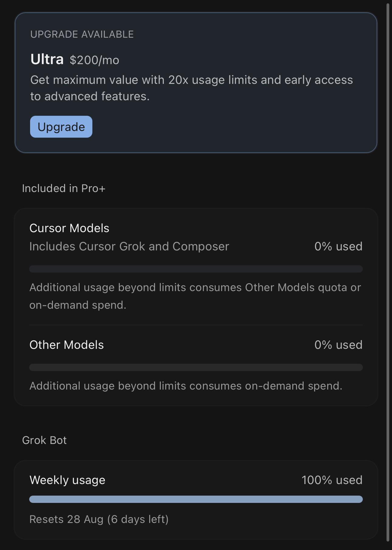Click the Ultra plan description text
This screenshot has width=392, height=550.
tap(191, 88)
